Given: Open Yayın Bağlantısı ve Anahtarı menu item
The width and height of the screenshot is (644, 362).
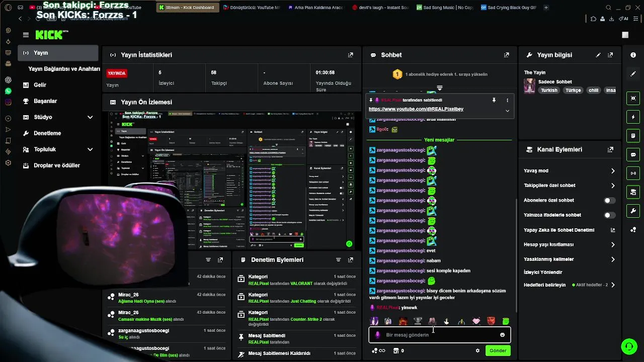Looking at the screenshot, I should click(64, 69).
